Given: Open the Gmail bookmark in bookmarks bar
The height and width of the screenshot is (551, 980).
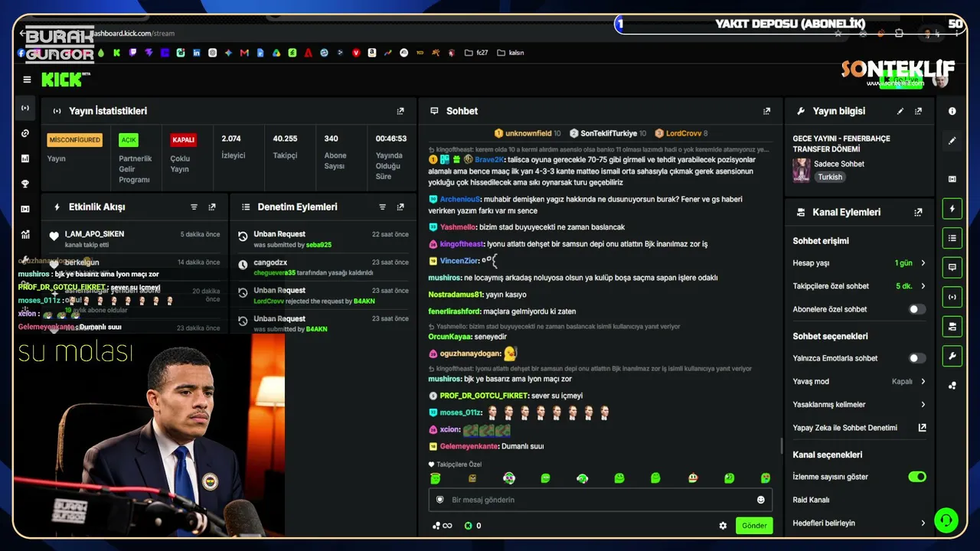Looking at the screenshot, I should coord(244,53).
